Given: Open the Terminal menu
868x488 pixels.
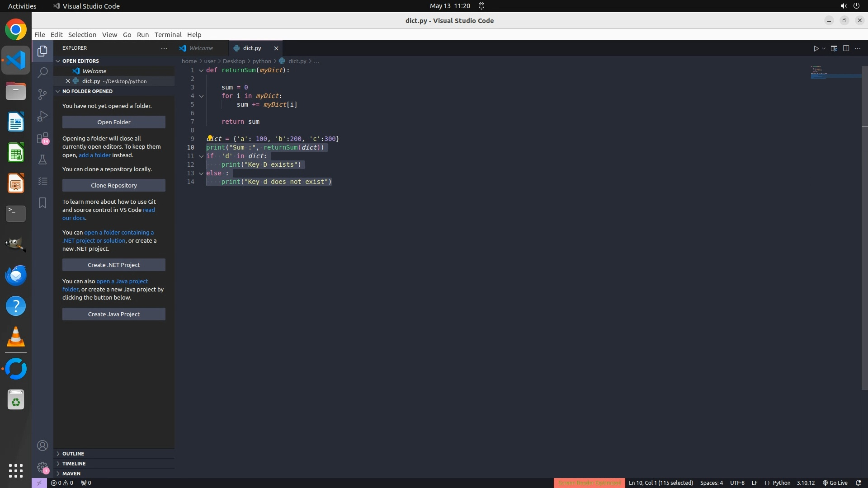Looking at the screenshot, I should pos(168,35).
